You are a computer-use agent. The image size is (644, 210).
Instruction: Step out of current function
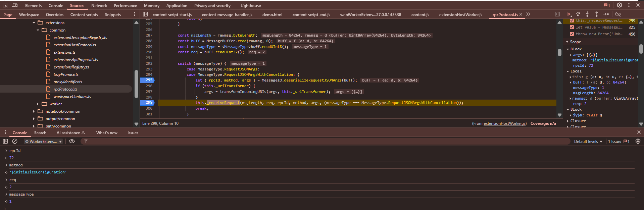click(x=596, y=14)
